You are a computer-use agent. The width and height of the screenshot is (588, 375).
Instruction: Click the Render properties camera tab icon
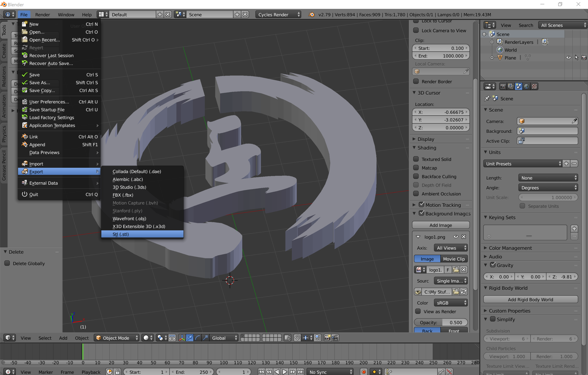[503, 86]
